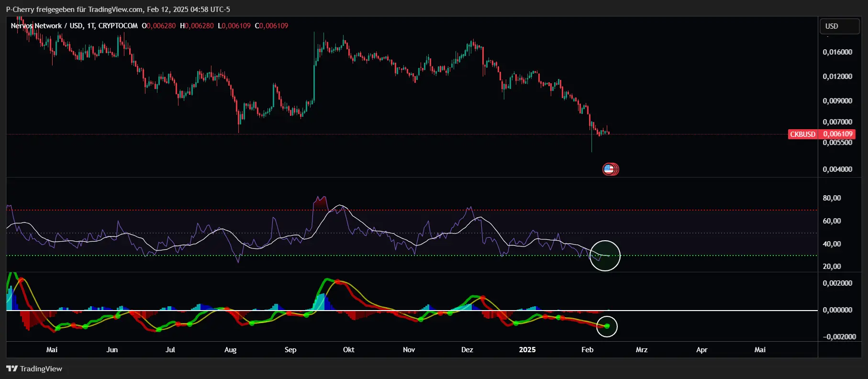Screen dimensions: 868x379
Task: Click the Mrz time axis label
Action: click(642, 350)
